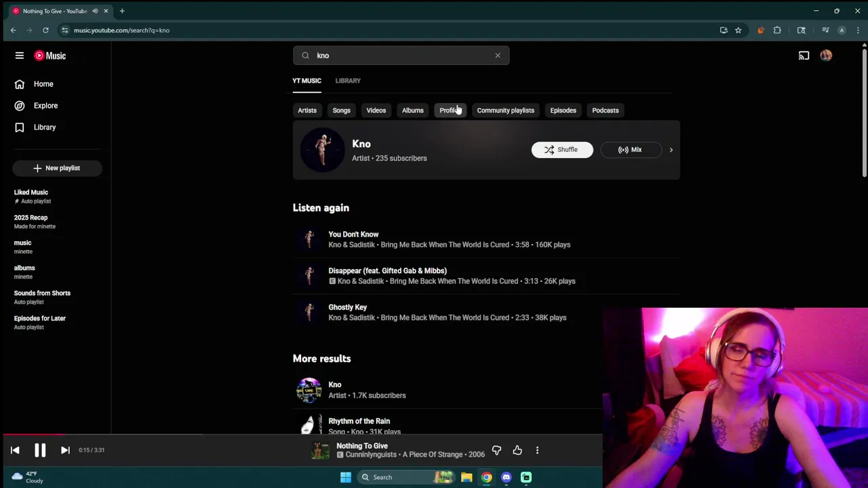Filter results by Songs
The image size is (868, 488).
[341, 110]
